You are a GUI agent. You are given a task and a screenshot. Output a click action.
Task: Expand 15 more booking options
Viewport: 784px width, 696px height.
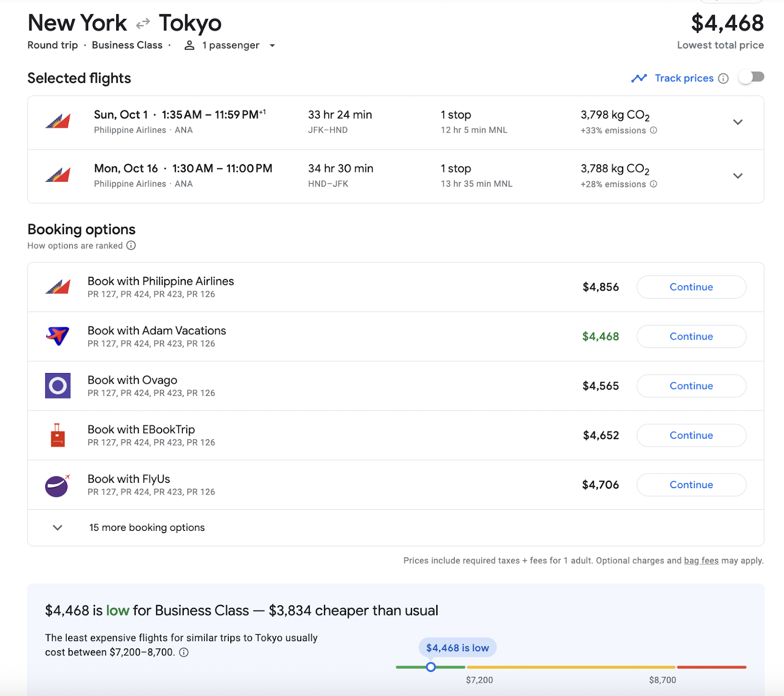coord(396,528)
